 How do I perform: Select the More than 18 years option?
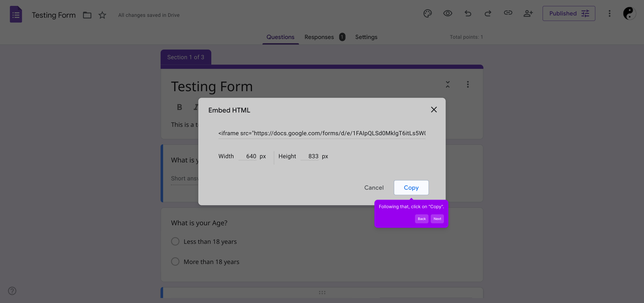coord(175,262)
